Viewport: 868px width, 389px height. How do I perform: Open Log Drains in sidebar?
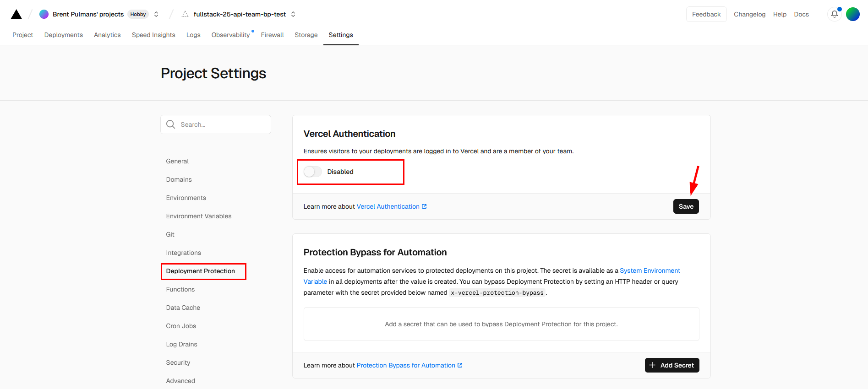click(x=182, y=344)
